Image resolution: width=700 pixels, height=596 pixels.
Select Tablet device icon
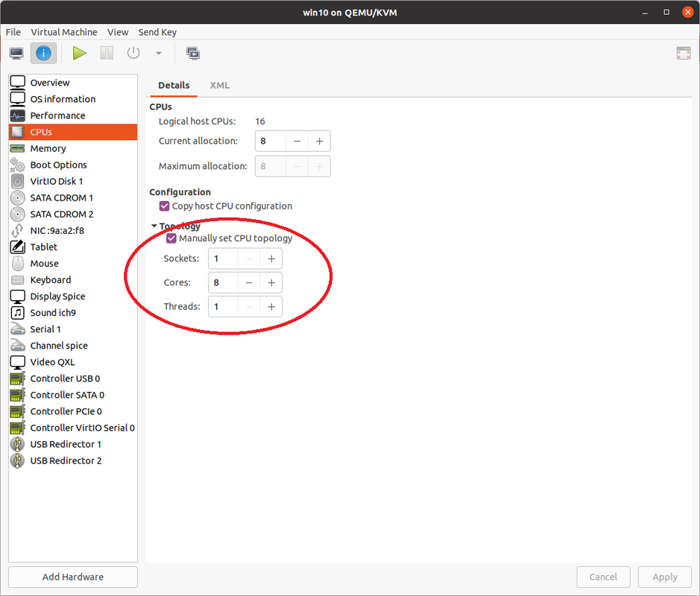click(x=17, y=247)
